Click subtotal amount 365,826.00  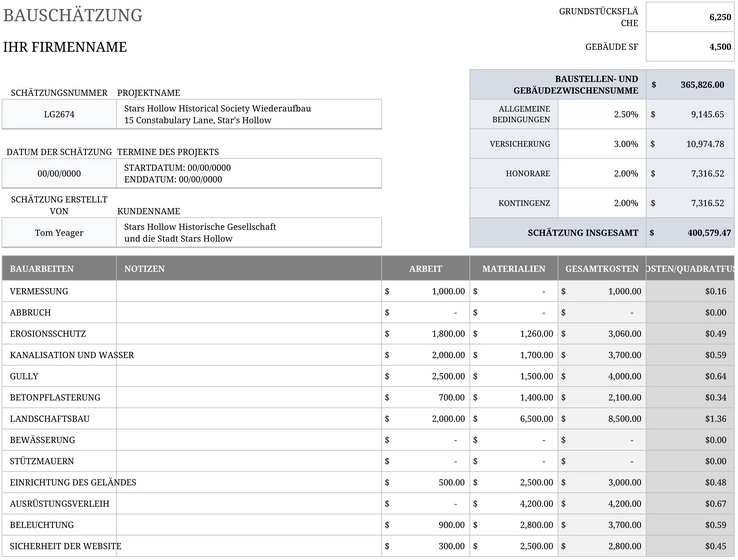click(690, 85)
